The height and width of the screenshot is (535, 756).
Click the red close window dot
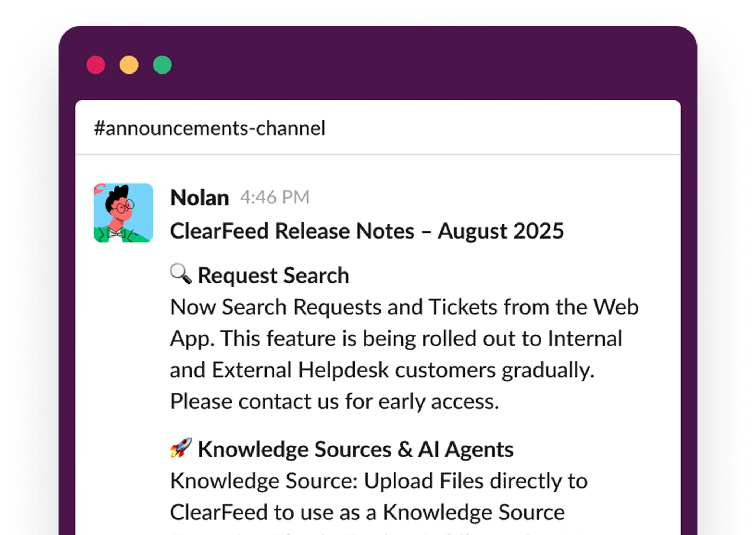[x=96, y=65]
